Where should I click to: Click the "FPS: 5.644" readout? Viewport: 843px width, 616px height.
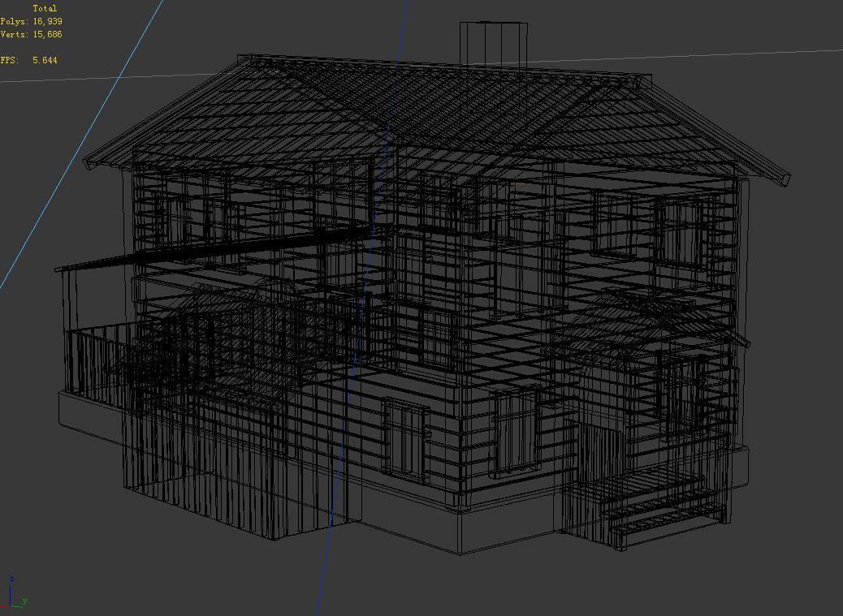28,60
